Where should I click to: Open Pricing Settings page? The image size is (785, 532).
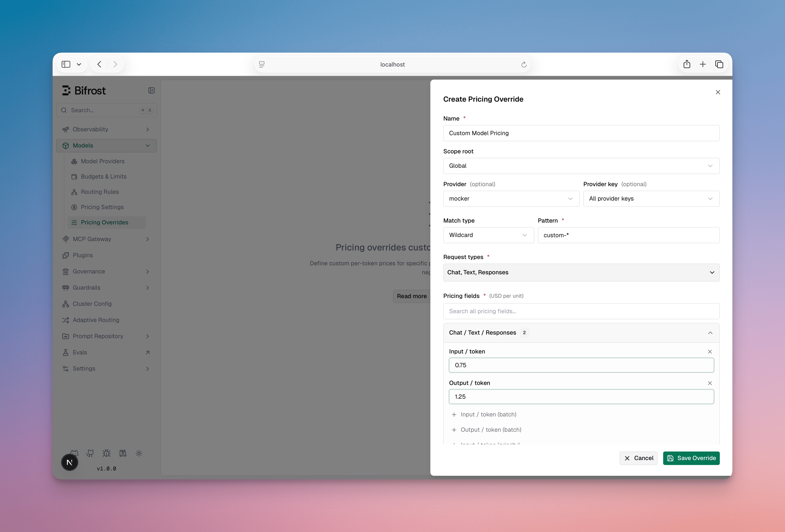coord(107,207)
